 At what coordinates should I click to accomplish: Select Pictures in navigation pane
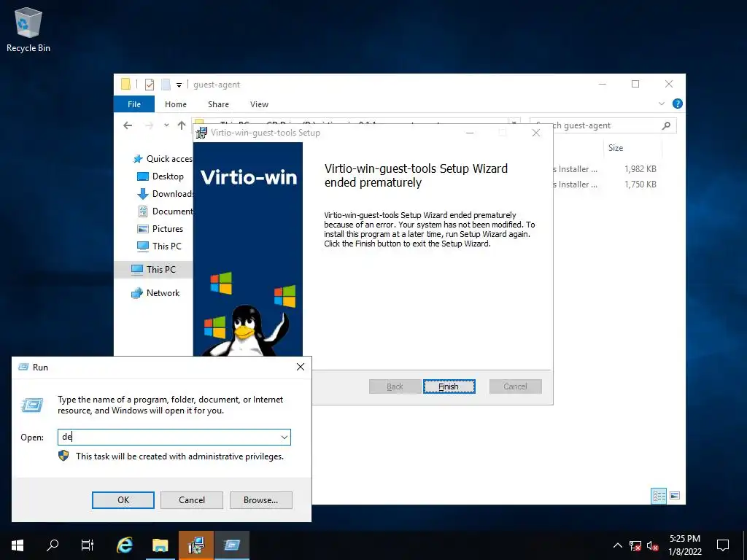160,229
